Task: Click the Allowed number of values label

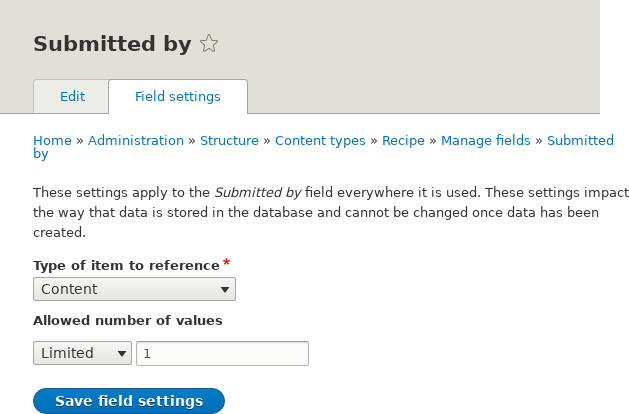Action: [x=127, y=321]
